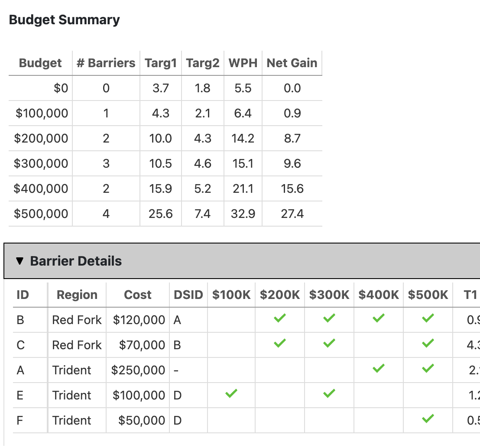Click barrier E checkmark in $100K column
480x448 pixels.
pos(231,393)
